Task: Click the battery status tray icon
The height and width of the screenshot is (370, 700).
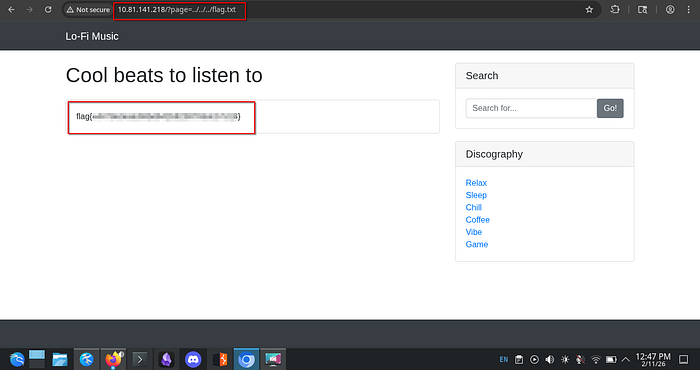Action: tap(611, 359)
